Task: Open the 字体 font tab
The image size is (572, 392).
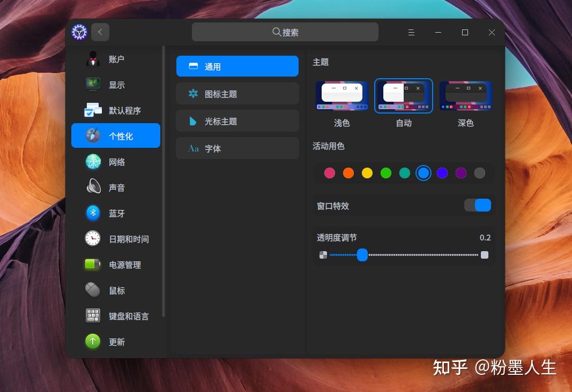Action: [x=237, y=148]
